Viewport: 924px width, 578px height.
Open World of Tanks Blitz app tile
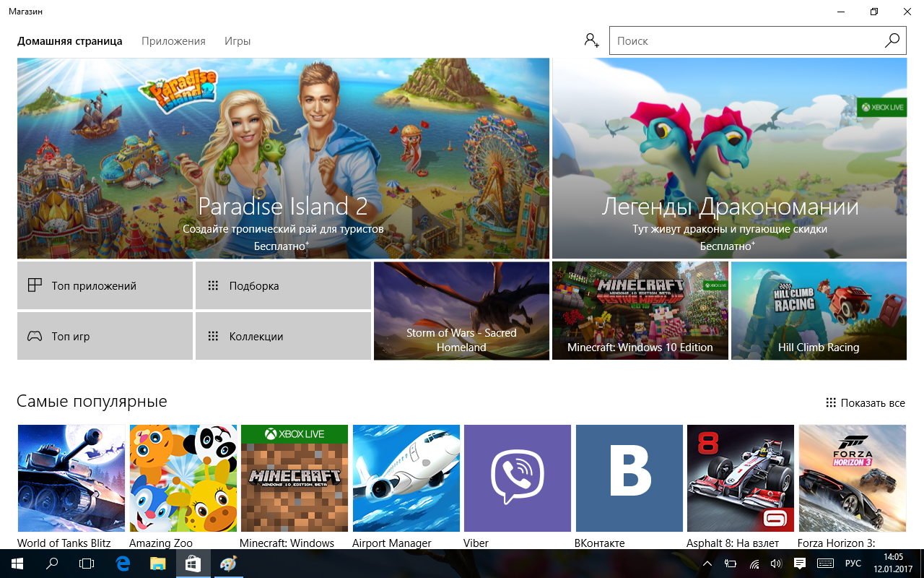pos(71,487)
